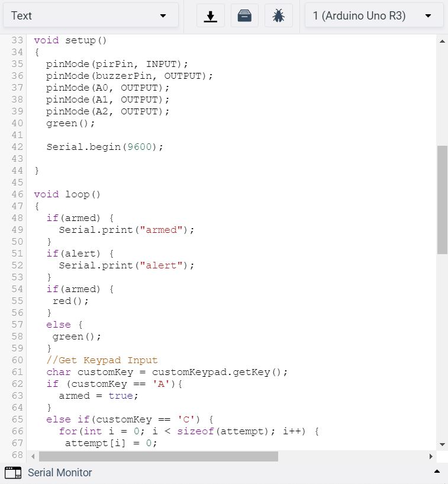Click 'if(alert) {' code line
Image resolution: width=448 pixels, height=484 pixels.
point(80,254)
